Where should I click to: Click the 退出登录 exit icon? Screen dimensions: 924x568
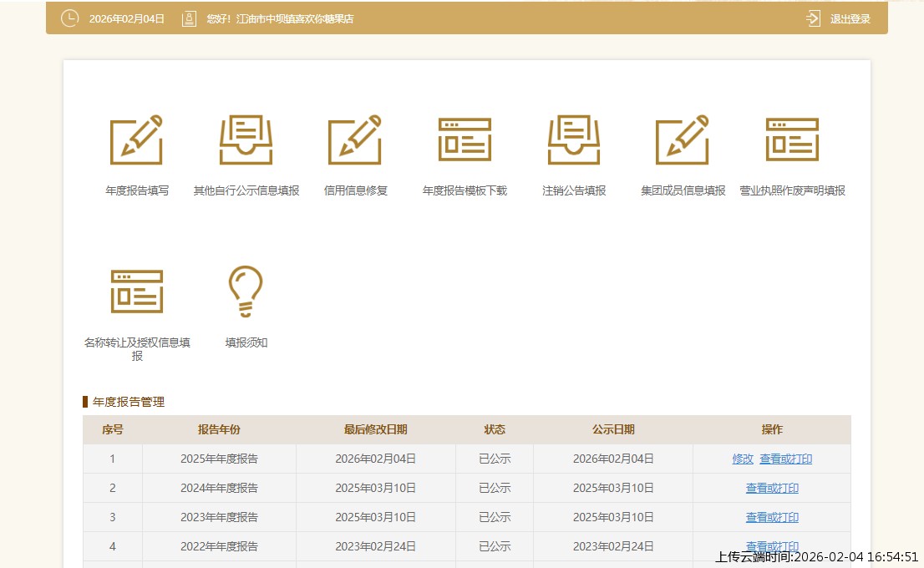pos(814,18)
